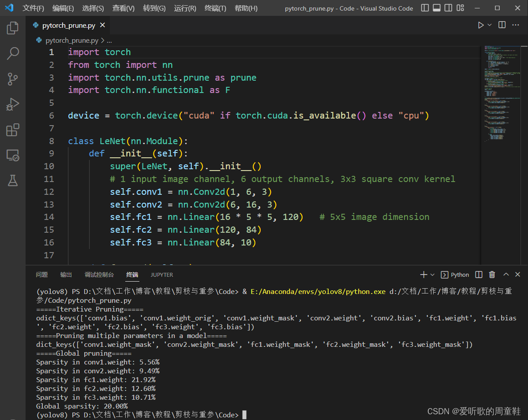Screen dimensions: 528x420
Task: Click the editor vertical scrollbar
Action: pyautogui.click(x=524, y=155)
